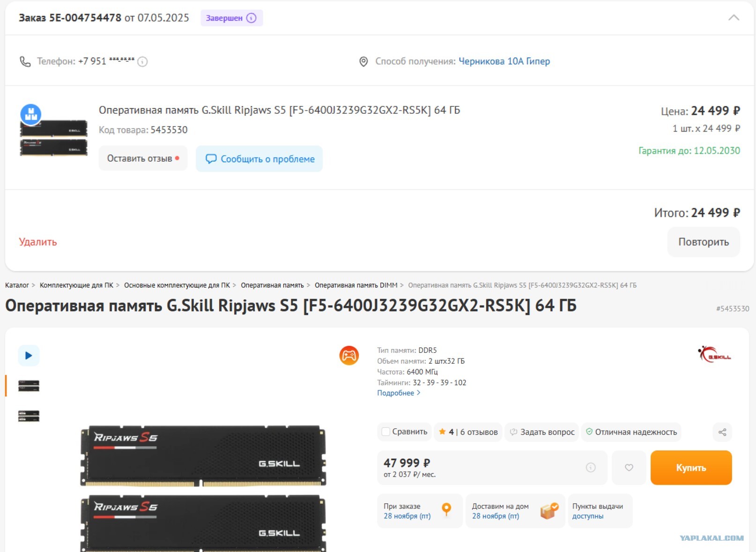This screenshot has width=756, height=552.
Task: Click the delivery box icon in Доставим на дом
Action: [549, 511]
